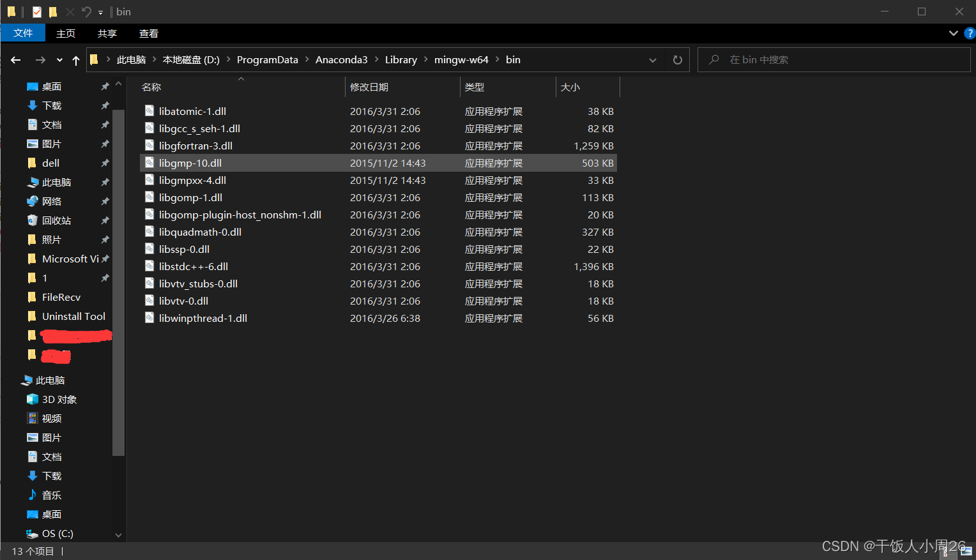Click the OS (C:) drive icon
Image resolution: width=976 pixels, height=560 pixels.
33,533
